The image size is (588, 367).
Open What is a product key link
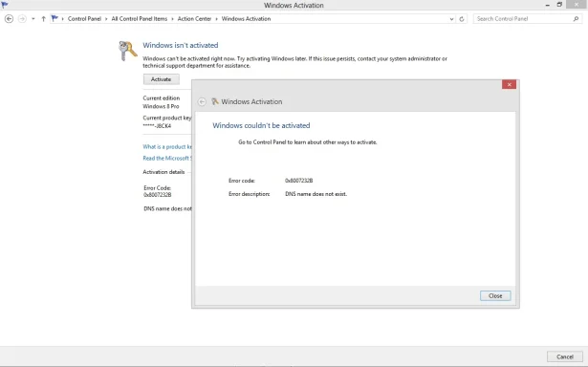click(x=167, y=147)
